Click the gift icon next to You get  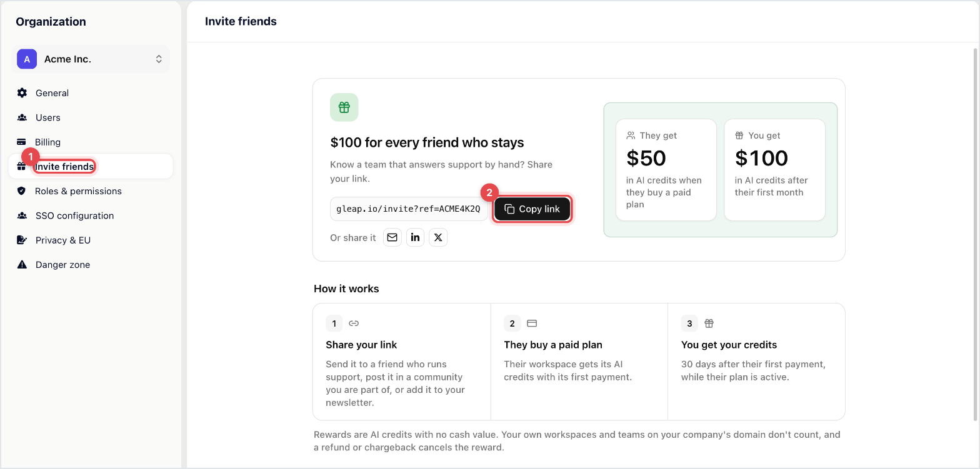[739, 136]
